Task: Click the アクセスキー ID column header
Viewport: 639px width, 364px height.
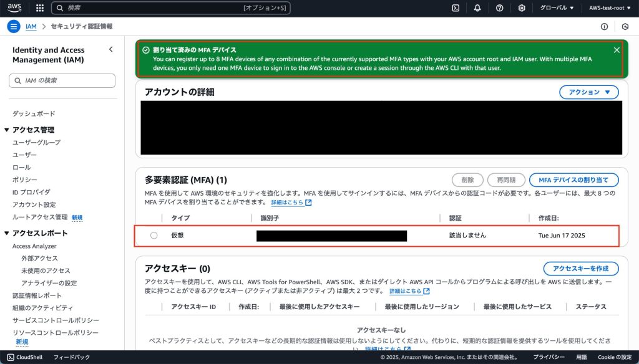Action: tap(193, 307)
